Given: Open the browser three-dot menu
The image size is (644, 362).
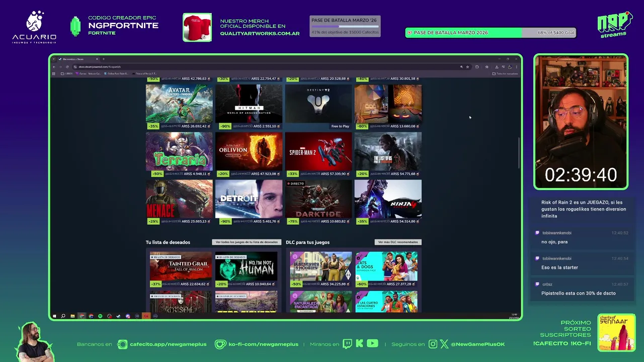Looking at the screenshot, I should coord(516,67).
